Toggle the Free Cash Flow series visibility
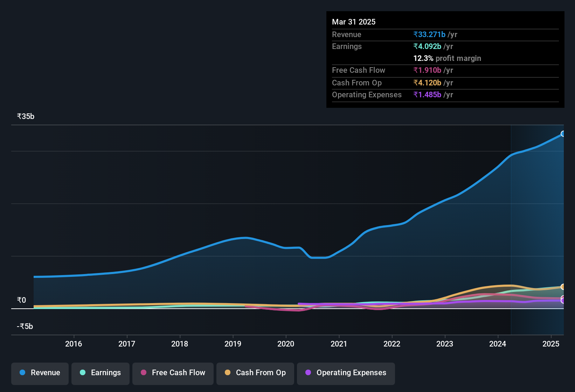This screenshot has width=575, height=392. 173,373
